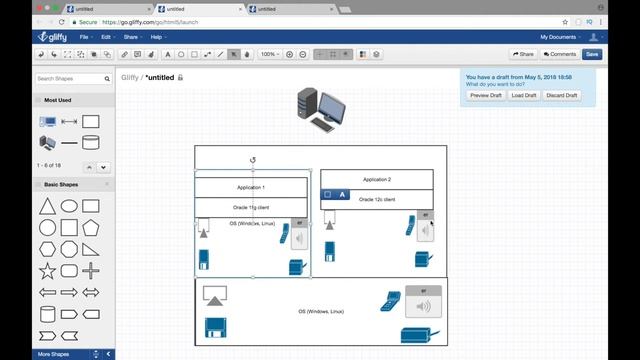The image size is (640, 360).
Task: Toggle the grid display button
Action: 333,54
